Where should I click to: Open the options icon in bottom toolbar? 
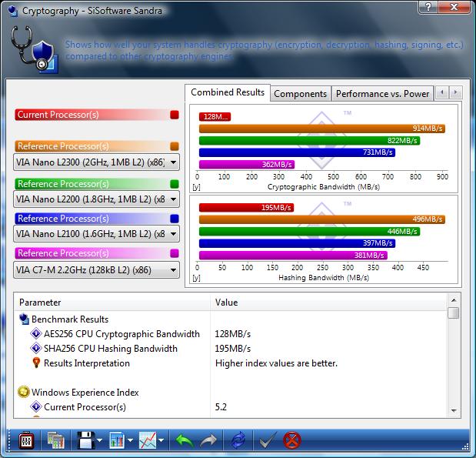(26, 440)
